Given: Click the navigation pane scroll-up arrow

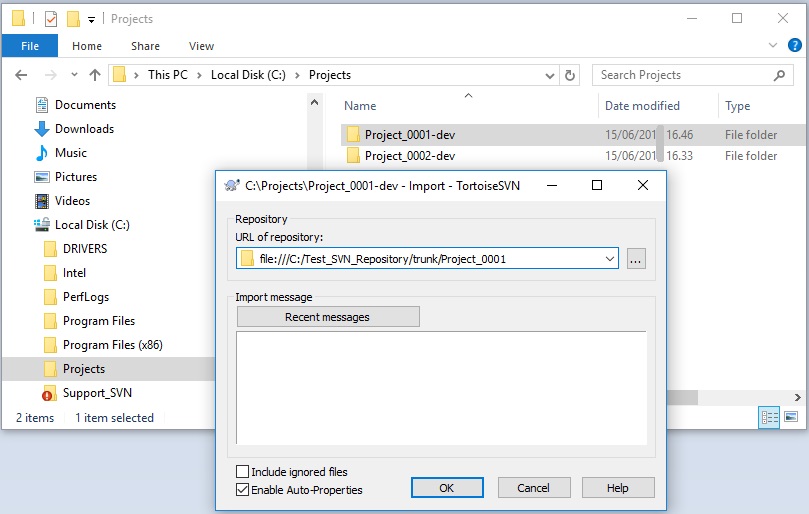Looking at the screenshot, I should pyautogui.click(x=314, y=102).
